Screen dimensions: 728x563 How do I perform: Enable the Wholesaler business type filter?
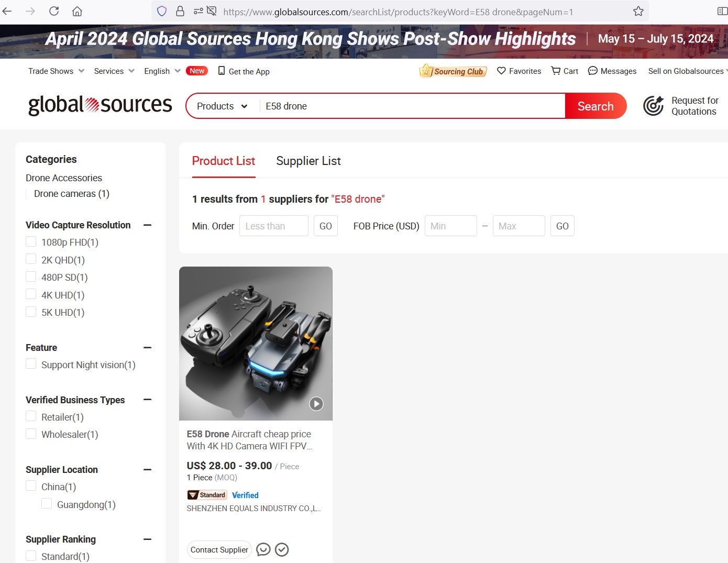[x=31, y=434]
